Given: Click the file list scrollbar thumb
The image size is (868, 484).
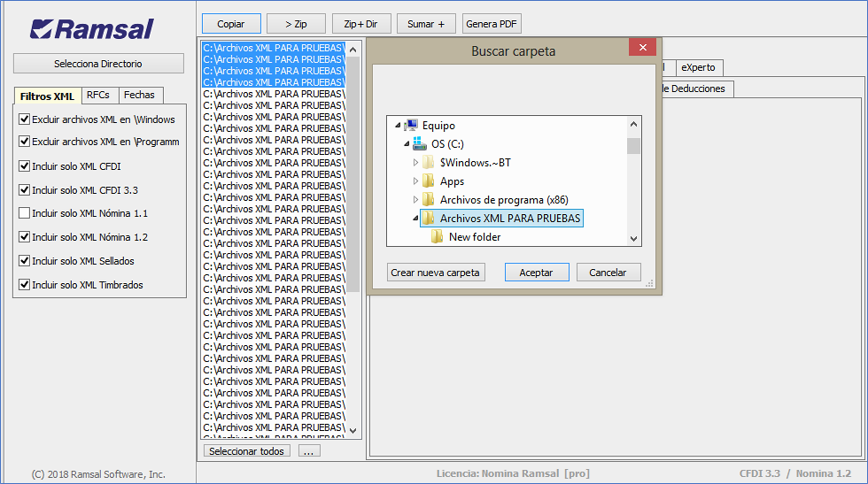Looking at the screenshot, I should click(x=353, y=173).
